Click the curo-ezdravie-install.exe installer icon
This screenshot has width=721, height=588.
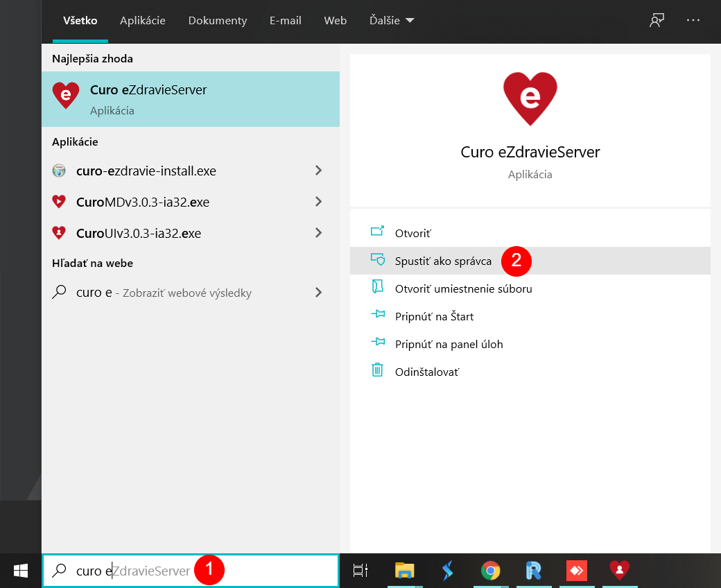click(59, 171)
